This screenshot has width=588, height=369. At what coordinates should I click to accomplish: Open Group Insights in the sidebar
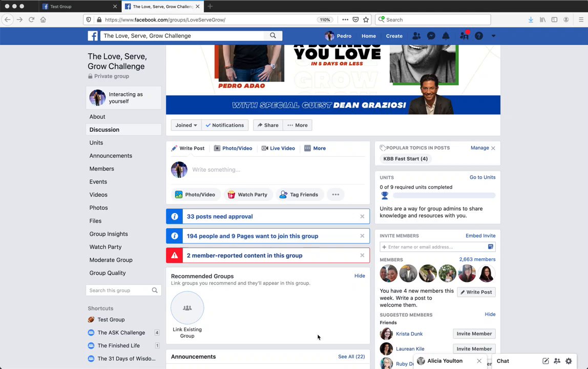click(x=109, y=234)
